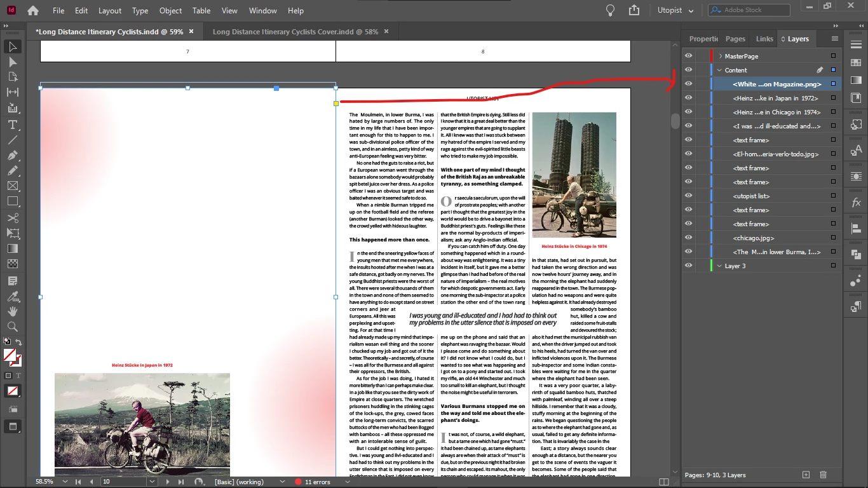This screenshot has height=488, width=868.
Task: Select the Direct Selection tool
Action: 12,62
